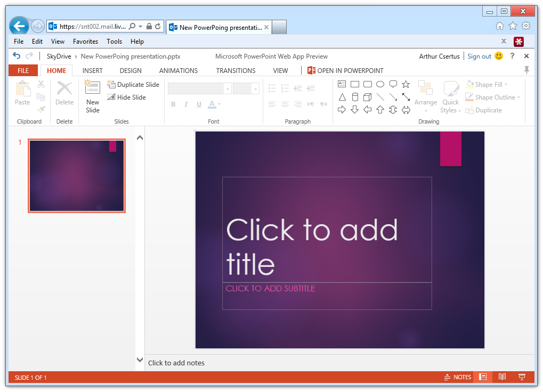543x392 pixels.
Task: Select the double arrow line shape
Action: coord(406,97)
